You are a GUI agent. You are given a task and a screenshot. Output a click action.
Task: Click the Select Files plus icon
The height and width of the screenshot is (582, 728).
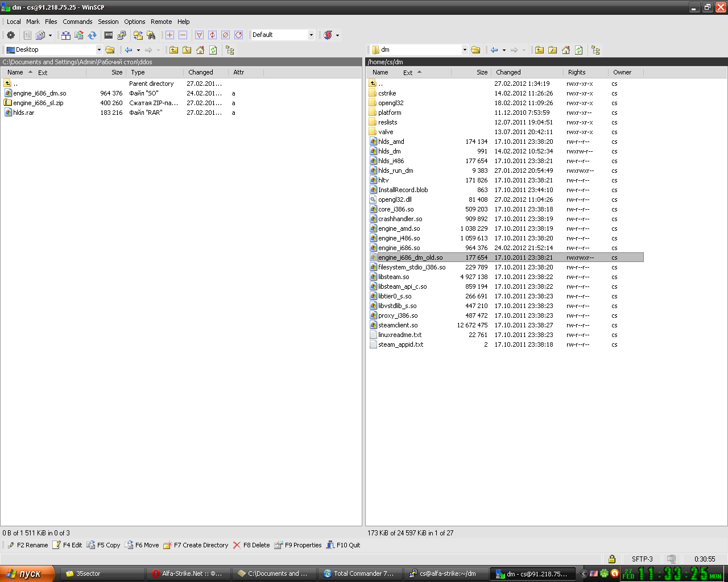(169, 35)
